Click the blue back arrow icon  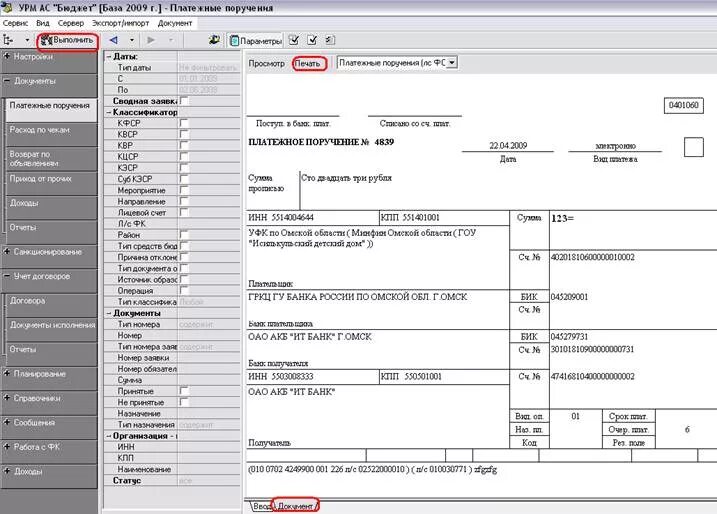click(x=113, y=40)
